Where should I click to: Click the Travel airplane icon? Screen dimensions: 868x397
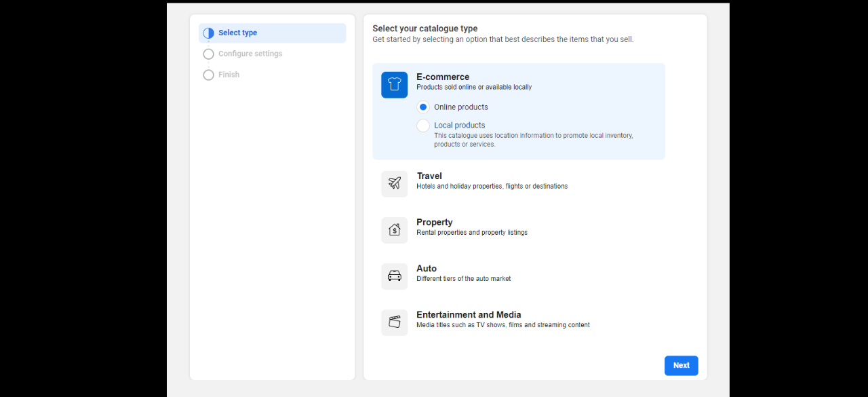pyautogui.click(x=394, y=184)
